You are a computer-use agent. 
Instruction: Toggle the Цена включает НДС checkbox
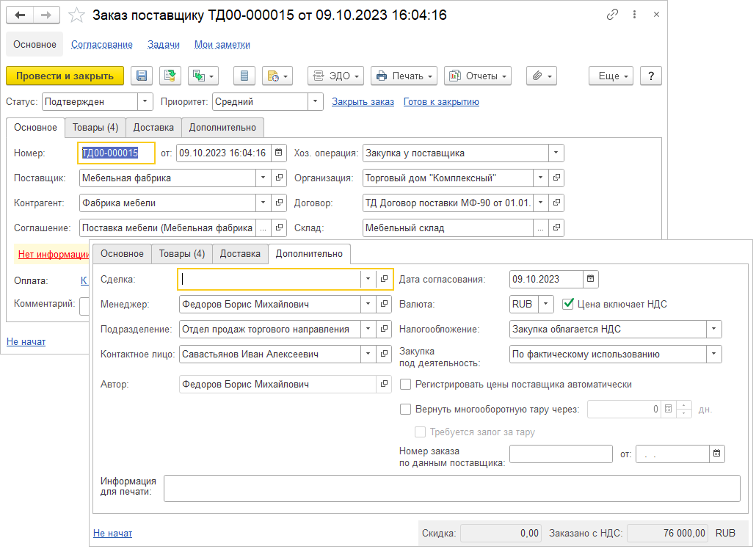[x=567, y=304]
